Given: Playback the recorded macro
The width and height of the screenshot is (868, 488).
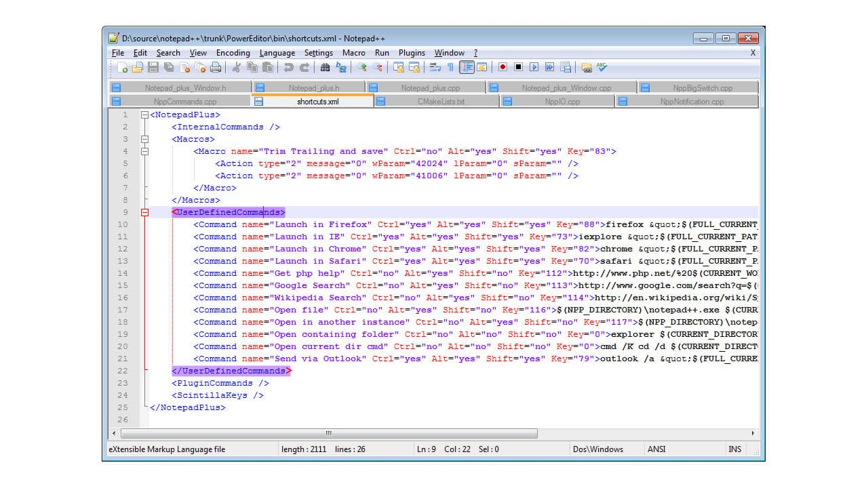Looking at the screenshot, I should coord(533,67).
